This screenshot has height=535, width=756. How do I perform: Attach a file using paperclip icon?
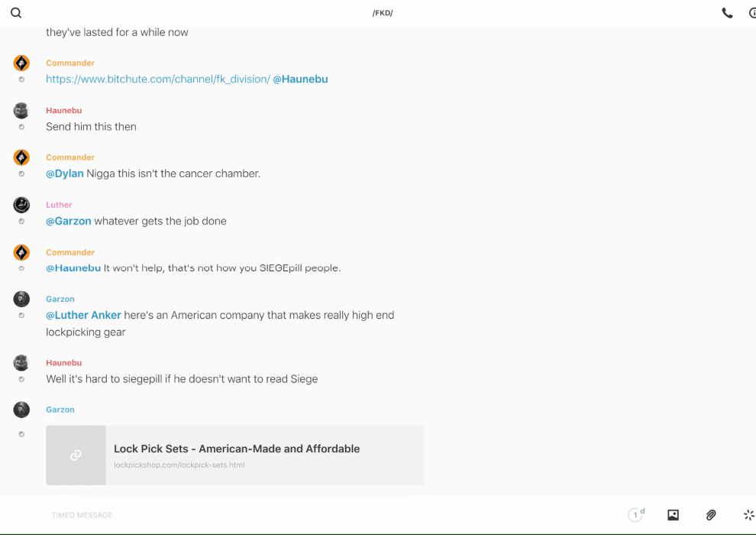(711, 515)
